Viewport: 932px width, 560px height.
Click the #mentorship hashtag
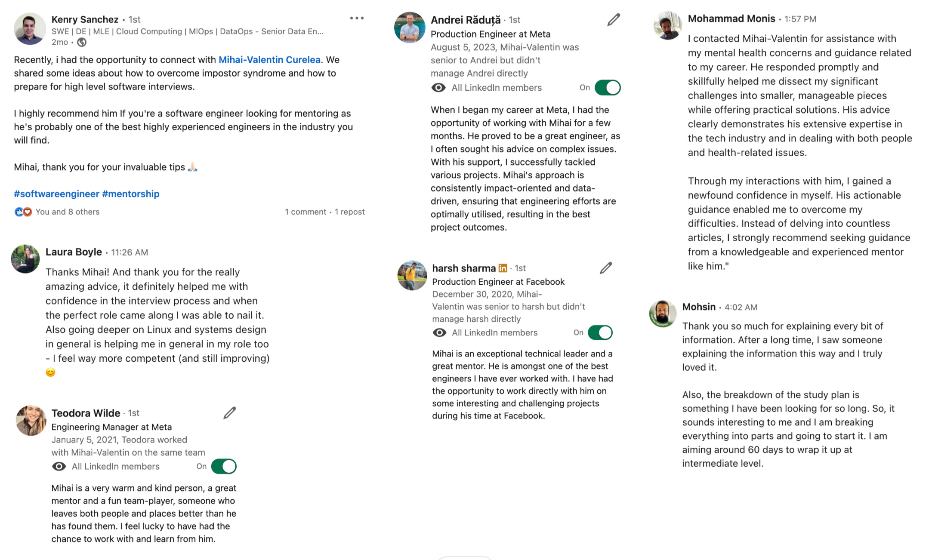point(131,194)
